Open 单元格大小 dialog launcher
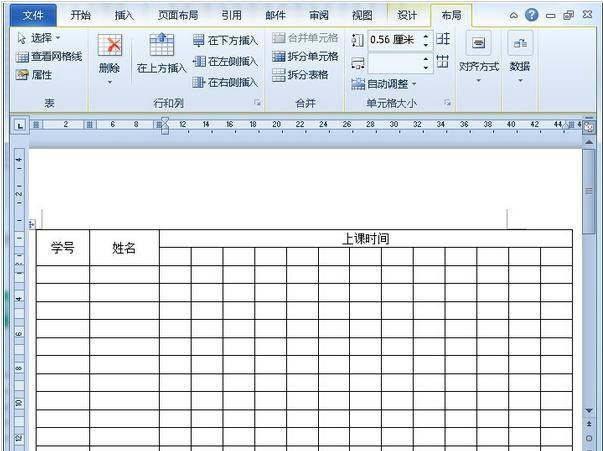 click(x=447, y=102)
